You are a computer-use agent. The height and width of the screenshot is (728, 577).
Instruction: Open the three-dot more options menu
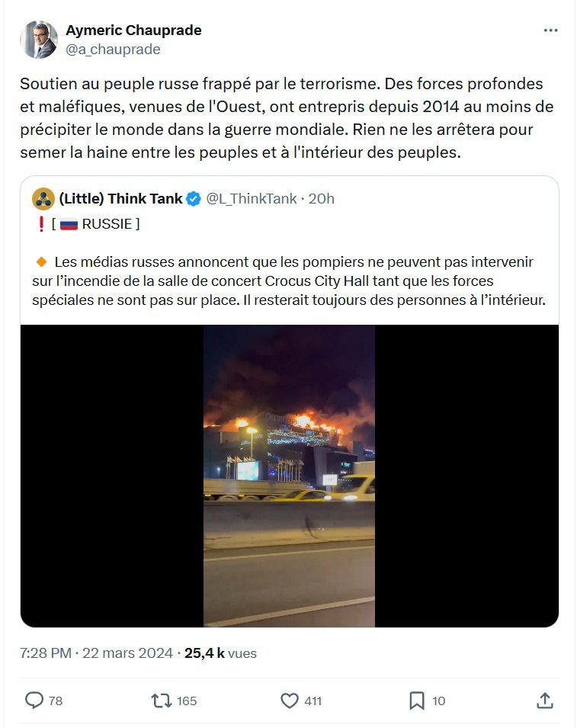tap(550, 30)
